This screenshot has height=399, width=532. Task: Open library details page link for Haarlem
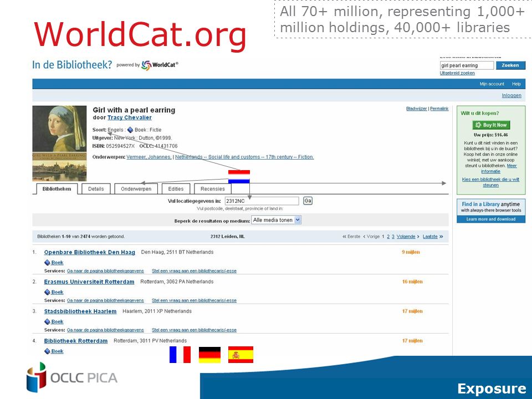point(105,330)
